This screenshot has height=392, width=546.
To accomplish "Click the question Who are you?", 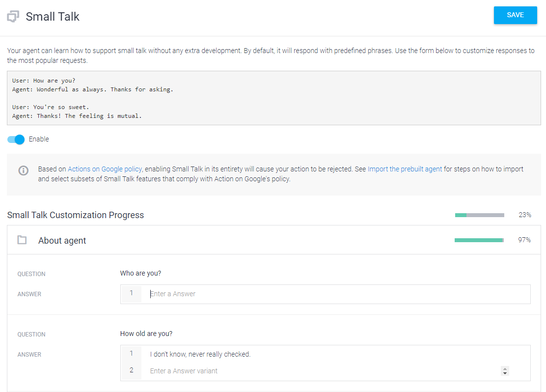I will (141, 273).
